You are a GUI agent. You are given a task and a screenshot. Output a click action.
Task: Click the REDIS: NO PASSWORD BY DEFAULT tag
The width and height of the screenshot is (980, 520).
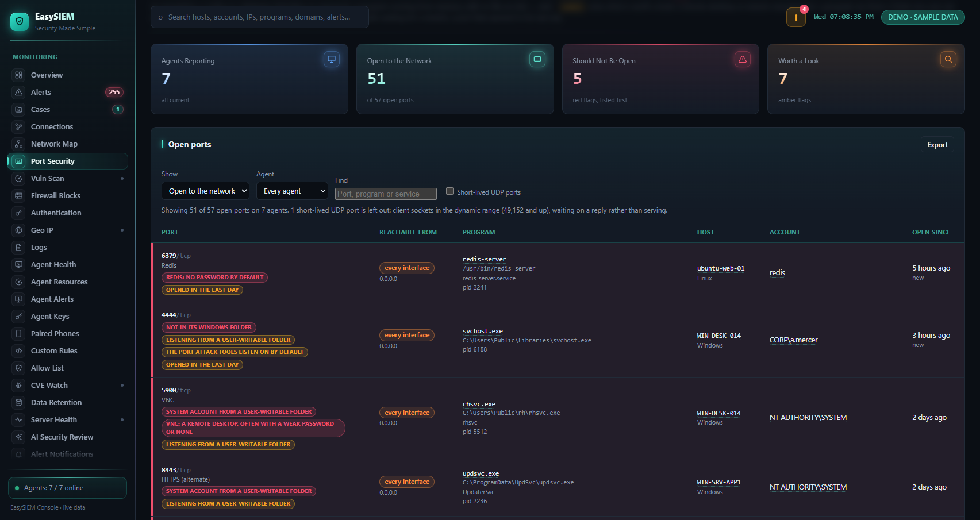point(214,278)
